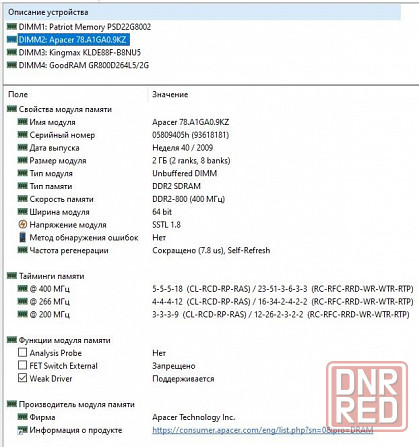Select value 64 bit

click(x=162, y=212)
